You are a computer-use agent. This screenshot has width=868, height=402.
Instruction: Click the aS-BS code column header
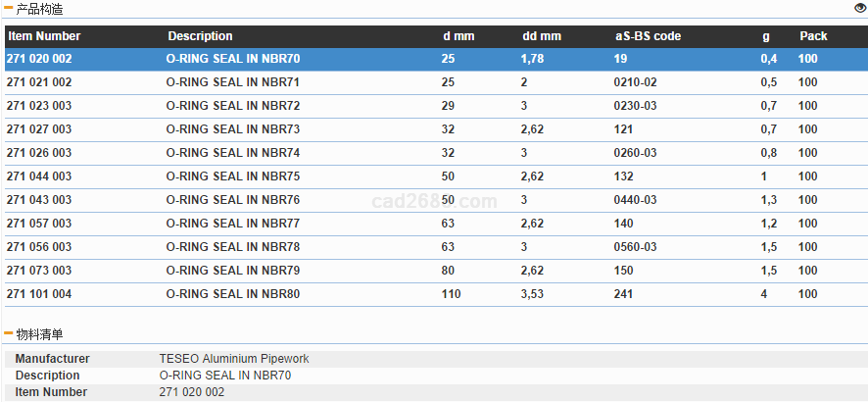tap(648, 36)
